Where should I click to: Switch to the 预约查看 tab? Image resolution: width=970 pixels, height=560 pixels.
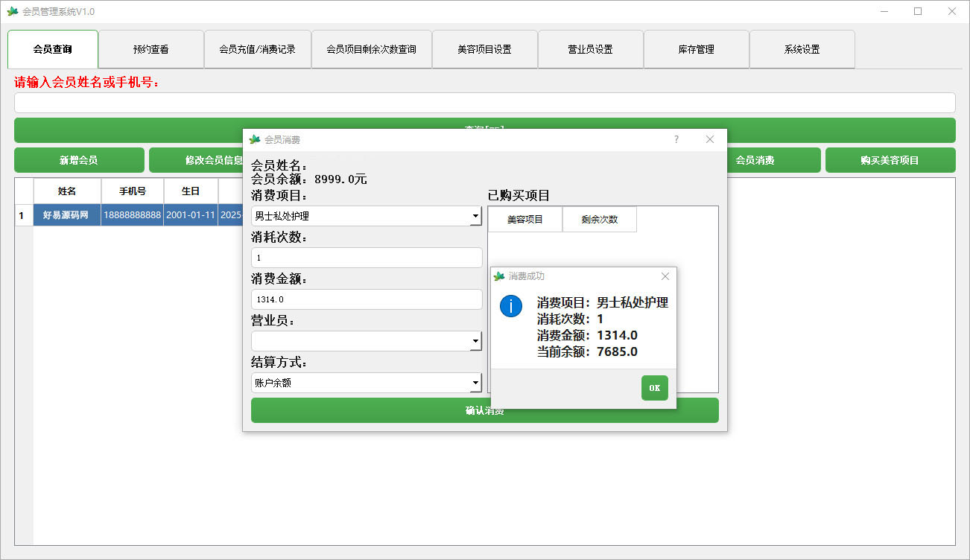[x=151, y=48]
